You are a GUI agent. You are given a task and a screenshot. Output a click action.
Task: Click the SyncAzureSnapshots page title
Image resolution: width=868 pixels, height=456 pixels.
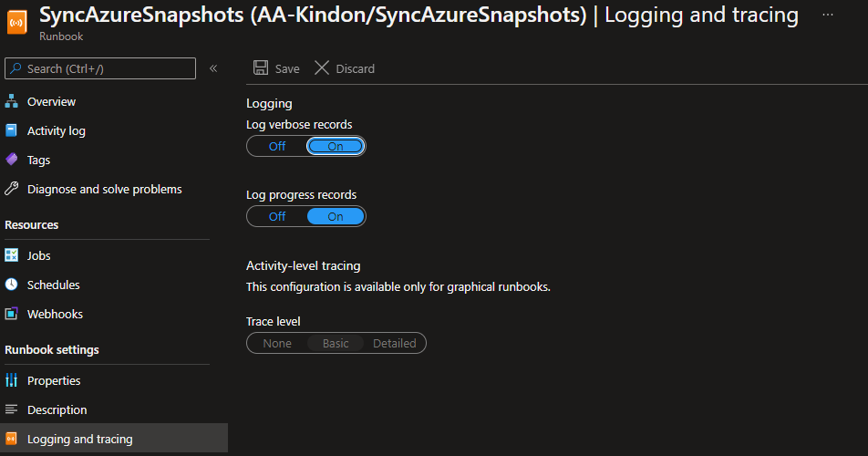click(418, 15)
